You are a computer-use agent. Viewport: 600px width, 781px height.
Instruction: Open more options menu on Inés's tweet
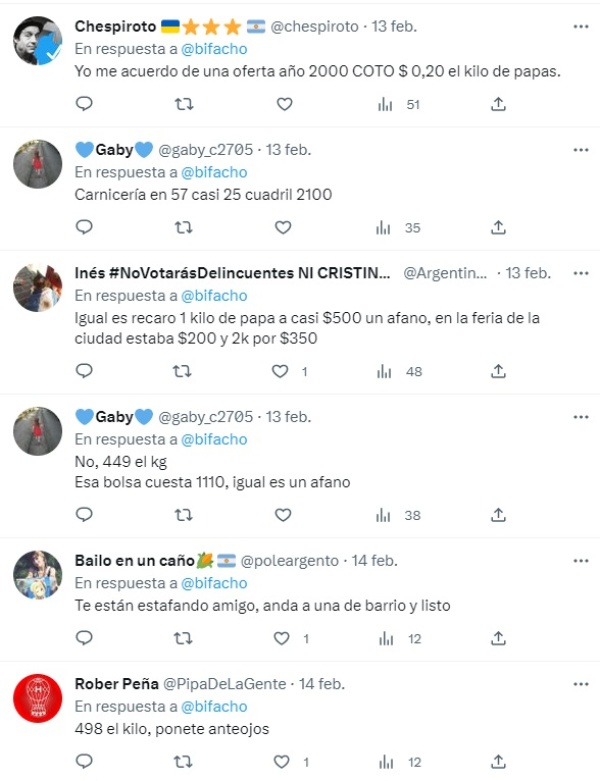coord(581,273)
